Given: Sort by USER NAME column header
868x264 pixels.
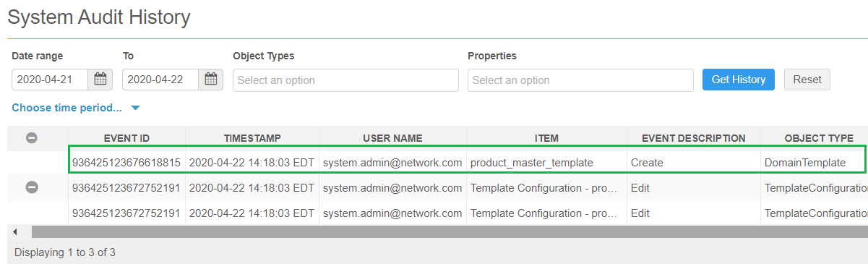Looking at the screenshot, I should click(392, 137).
